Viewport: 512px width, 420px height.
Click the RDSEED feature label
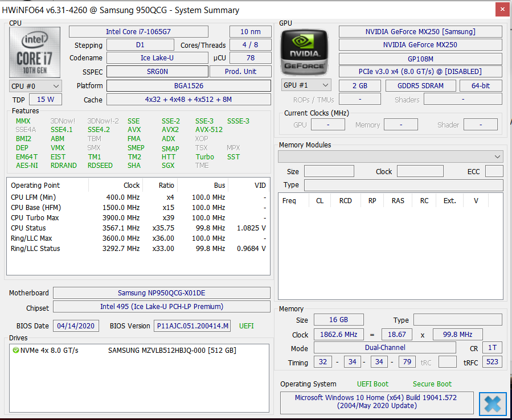[100, 166]
